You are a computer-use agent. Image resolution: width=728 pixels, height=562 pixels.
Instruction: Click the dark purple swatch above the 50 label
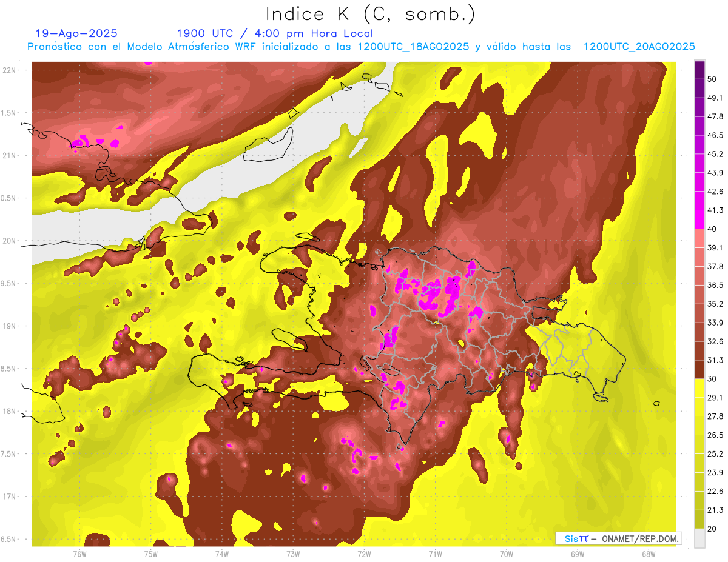[700, 70]
